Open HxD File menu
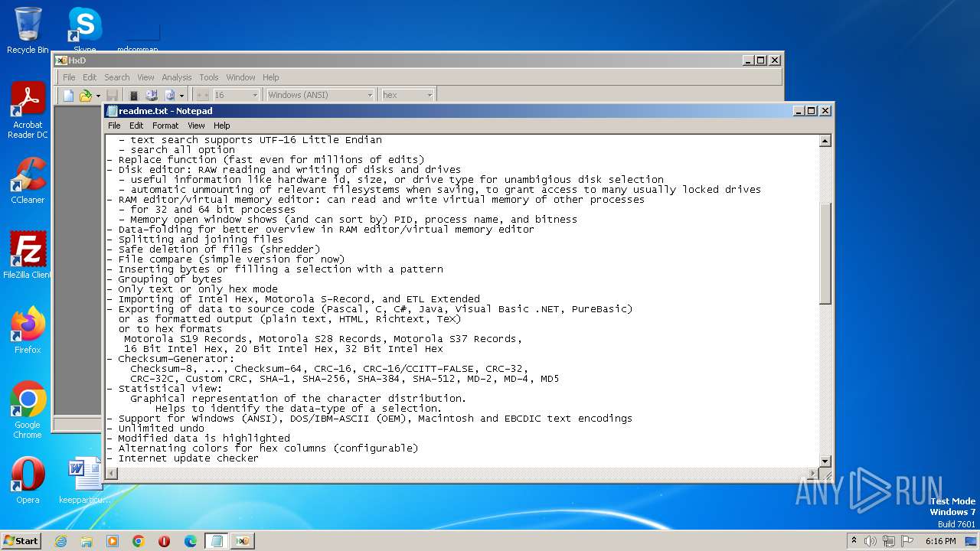This screenshot has width=980, height=551. (x=69, y=77)
